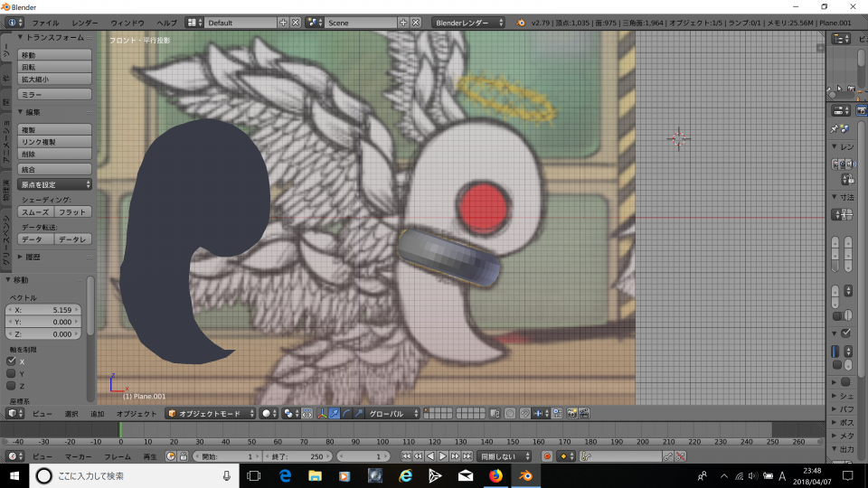
Task: Open the screen layout chooser icon
Action: click(x=194, y=23)
